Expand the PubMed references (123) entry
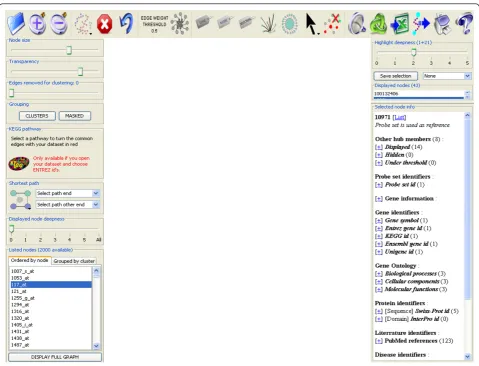 (x=379, y=341)
